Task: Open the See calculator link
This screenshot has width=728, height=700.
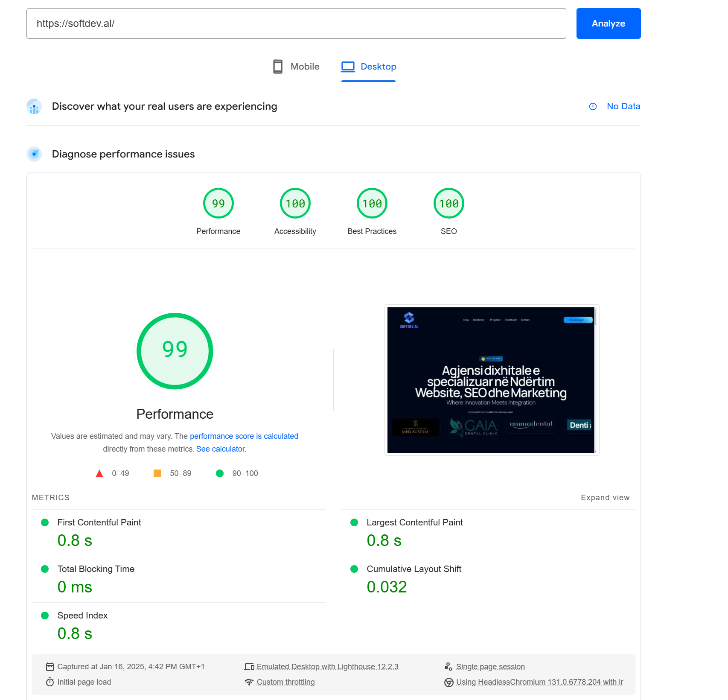Action: 221,449
